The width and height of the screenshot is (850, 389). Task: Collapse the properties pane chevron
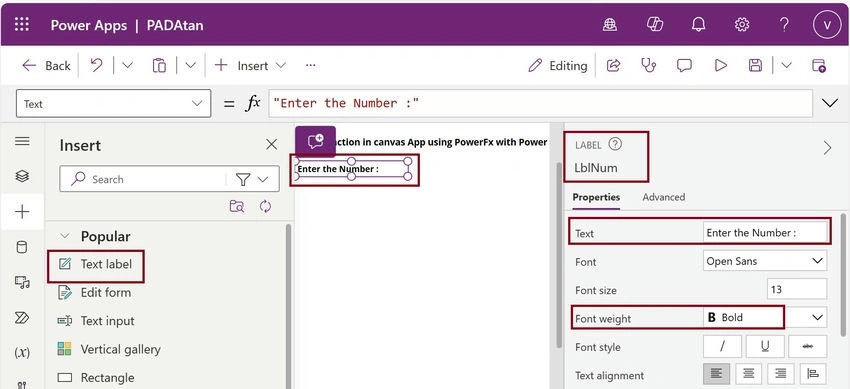click(827, 148)
